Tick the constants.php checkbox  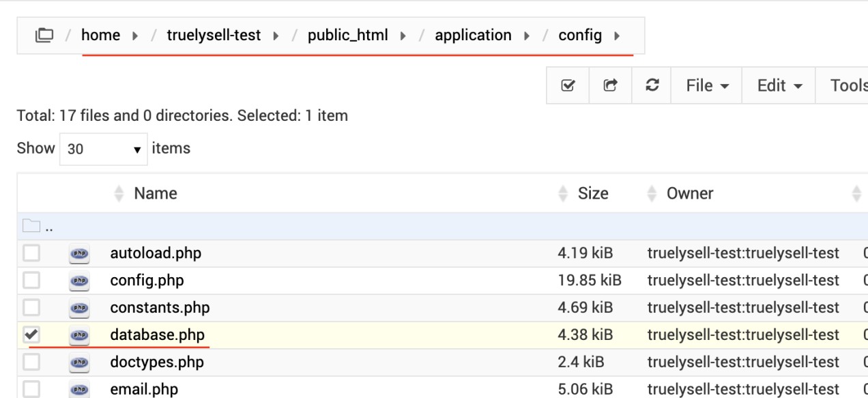31,308
